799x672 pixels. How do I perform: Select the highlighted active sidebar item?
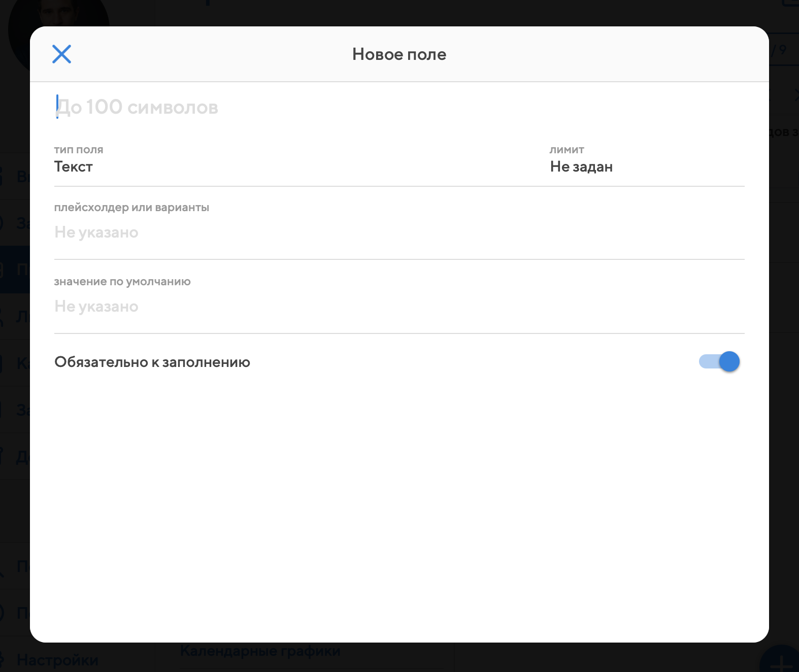(15, 270)
